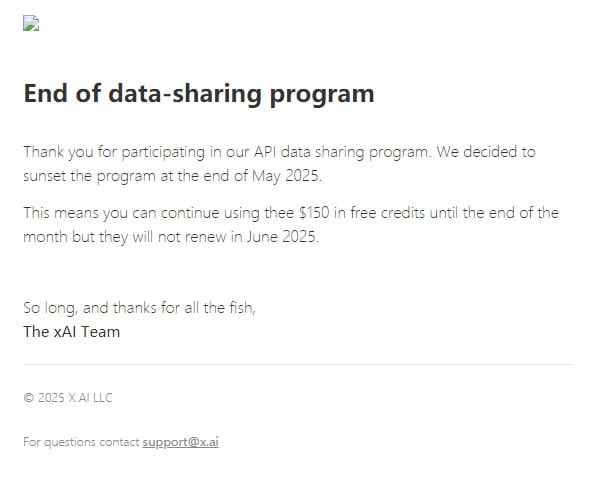Image resolution: width=605 pixels, height=477 pixels.
Task: Click the horizontal divider line above the footer
Action: click(x=298, y=365)
